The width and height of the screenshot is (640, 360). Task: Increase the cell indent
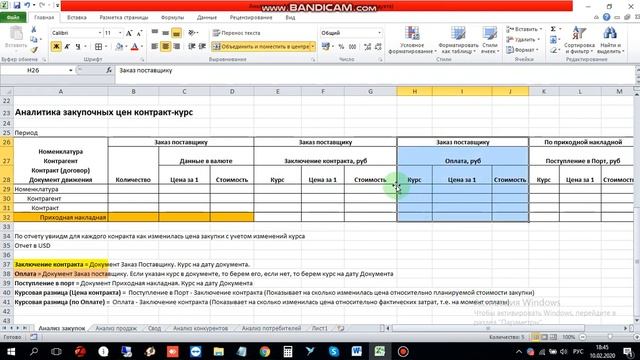click(x=202, y=47)
